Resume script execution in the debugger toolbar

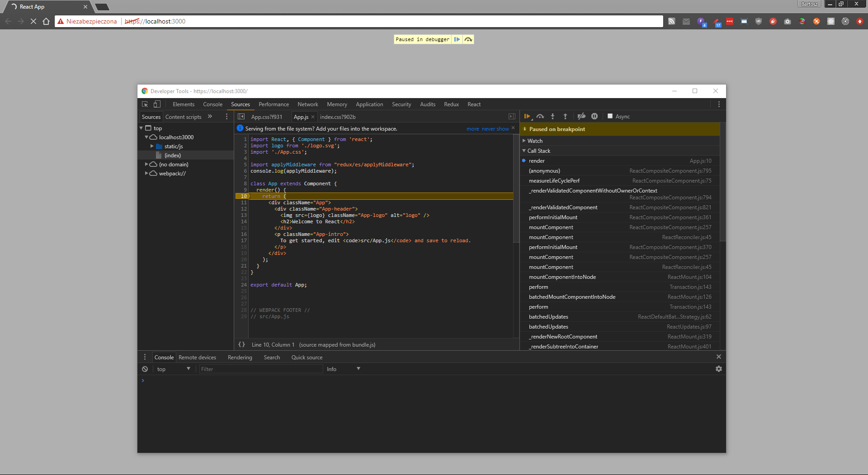coord(527,117)
